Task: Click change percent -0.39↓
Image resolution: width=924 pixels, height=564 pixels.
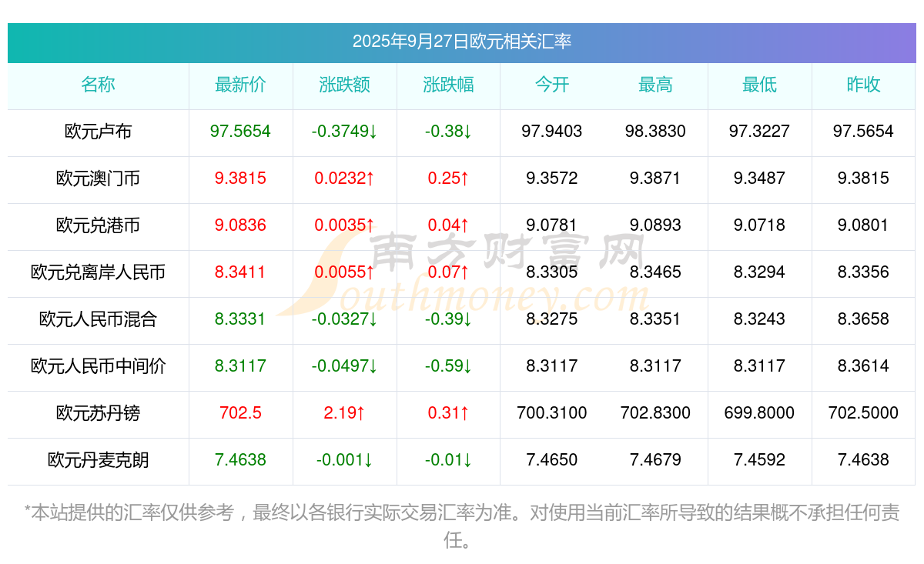Action: click(x=448, y=319)
